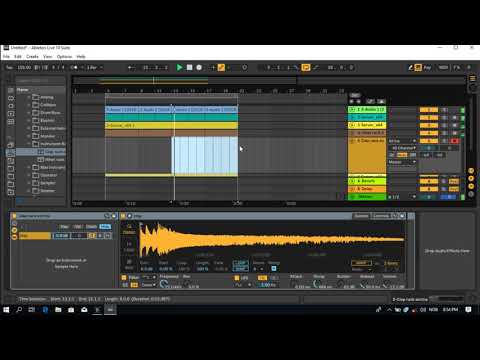This screenshot has width=480, height=360.
Task: Toggle Returns section show icon at right
Action: coord(471,179)
